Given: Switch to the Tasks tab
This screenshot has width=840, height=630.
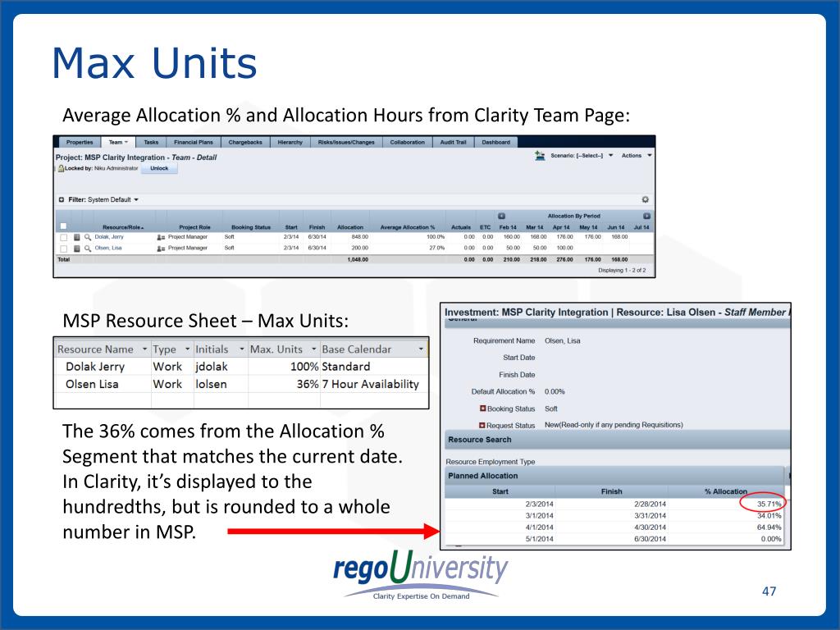Looking at the screenshot, I should pyautogui.click(x=151, y=142).
